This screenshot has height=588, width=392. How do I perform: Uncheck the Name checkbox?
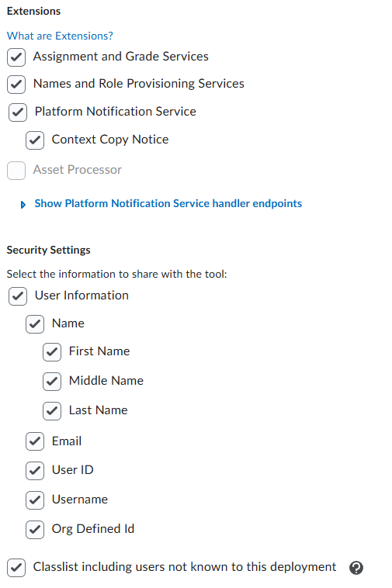(x=35, y=324)
